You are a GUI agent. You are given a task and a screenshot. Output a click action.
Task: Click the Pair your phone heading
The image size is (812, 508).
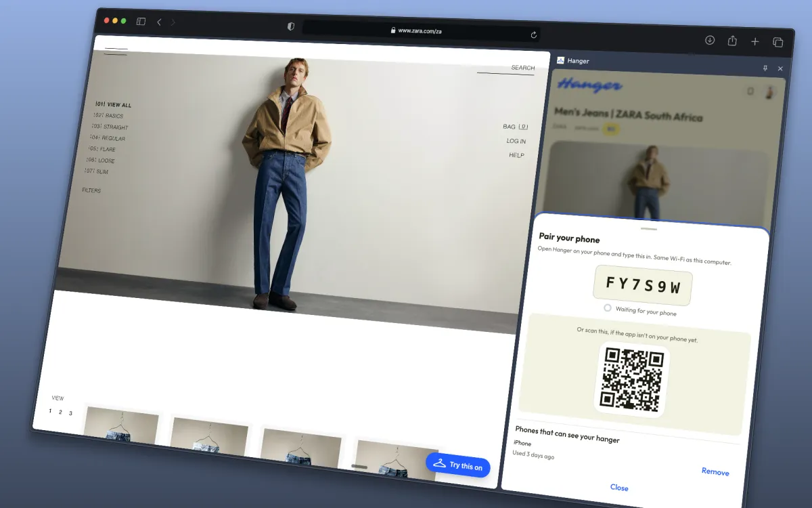[x=569, y=238]
